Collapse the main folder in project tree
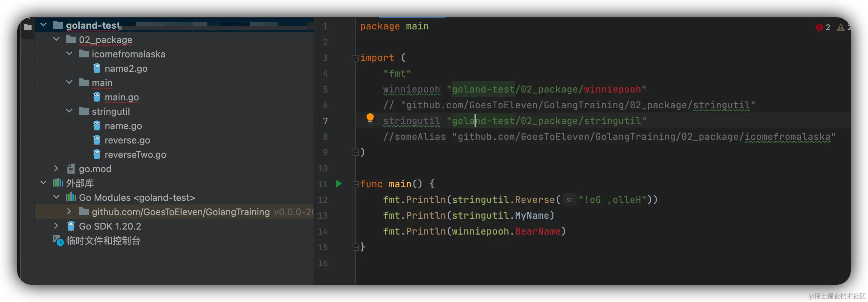The width and height of the screenshot is (868, 302). pyautogui.click(x=69, y=82)
